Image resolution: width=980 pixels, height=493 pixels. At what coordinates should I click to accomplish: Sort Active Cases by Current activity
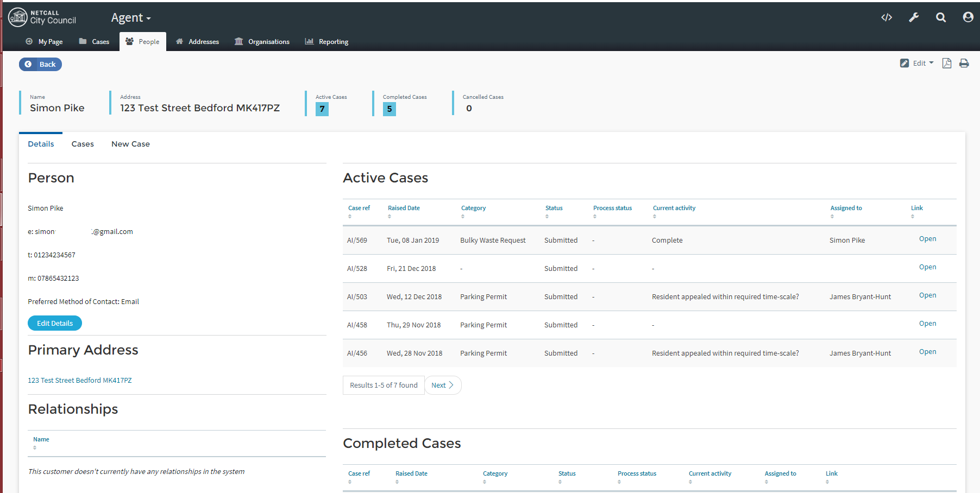[x=674, y=211]
